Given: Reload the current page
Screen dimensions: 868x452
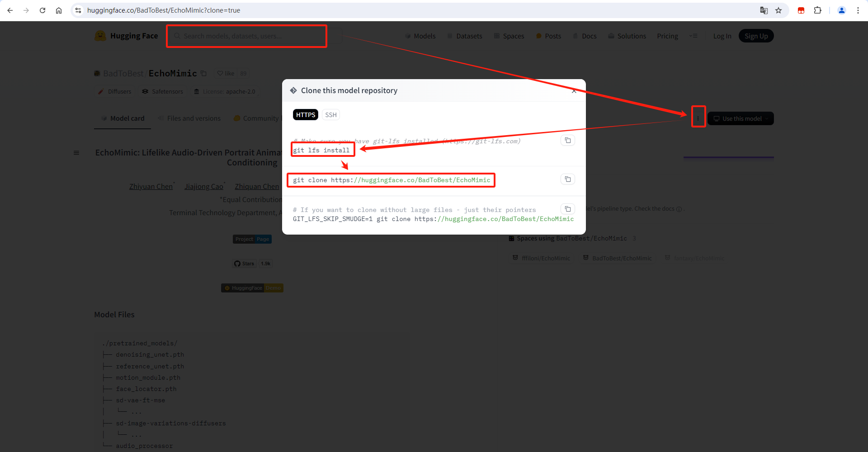Looking at the screenshot, I should click(42, 10).
